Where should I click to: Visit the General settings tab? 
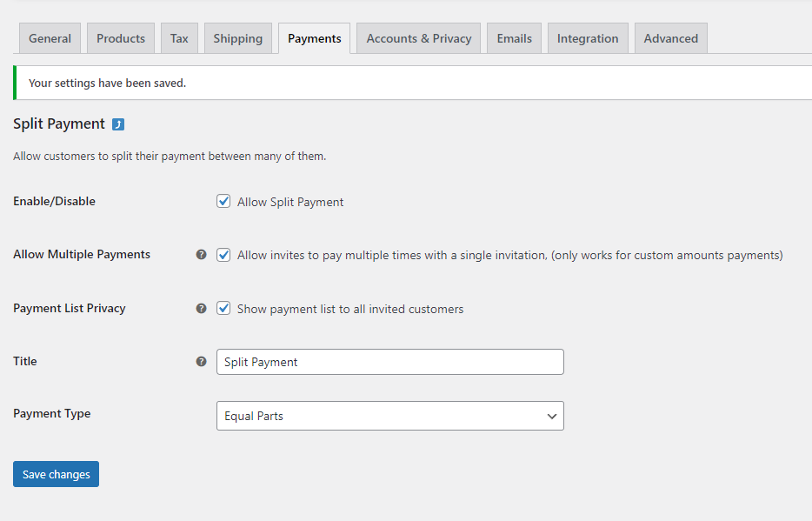[x=50, y=37]
